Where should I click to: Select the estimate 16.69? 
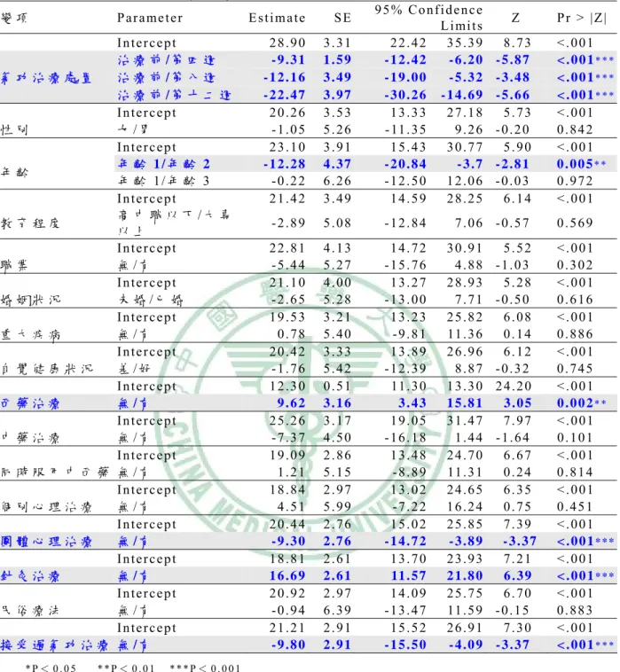287,575
